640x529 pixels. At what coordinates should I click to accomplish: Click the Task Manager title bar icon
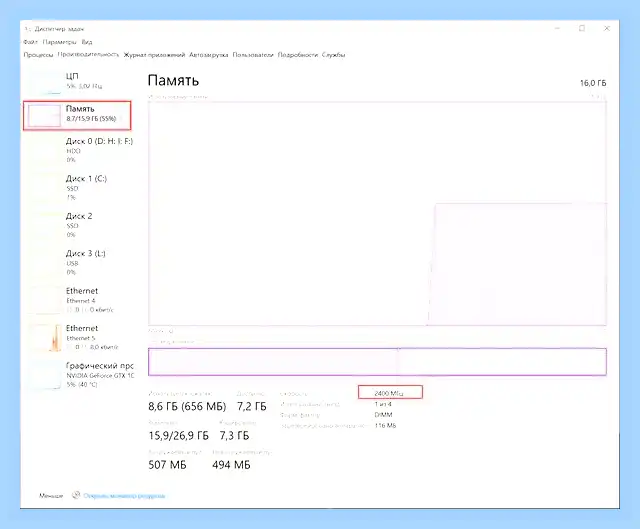[x=27, y=29]
